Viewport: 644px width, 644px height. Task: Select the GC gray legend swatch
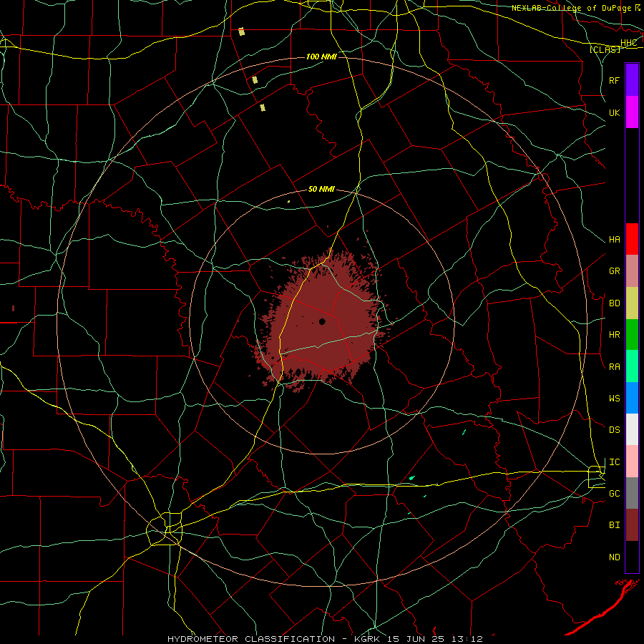[632, 493]
